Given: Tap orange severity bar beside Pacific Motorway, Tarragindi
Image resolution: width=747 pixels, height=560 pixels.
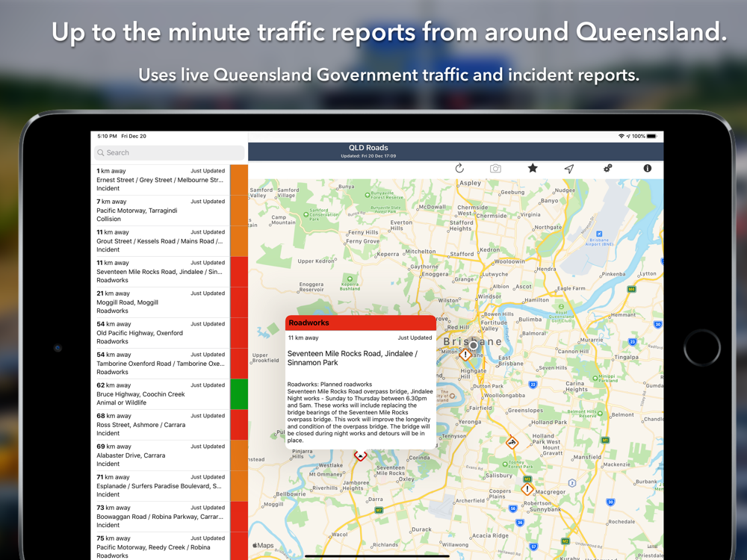Looking at the screenshot, I should pyautogui.click(x=239, y=211).
